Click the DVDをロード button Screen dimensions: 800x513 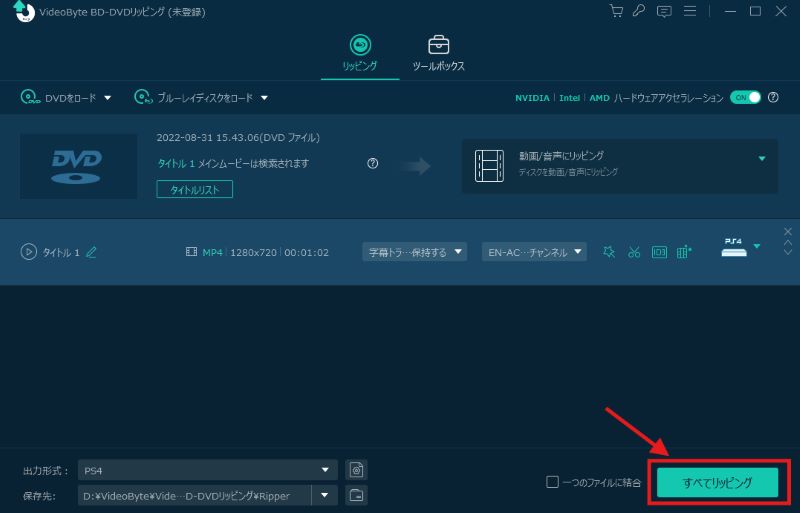click(58, 97)
